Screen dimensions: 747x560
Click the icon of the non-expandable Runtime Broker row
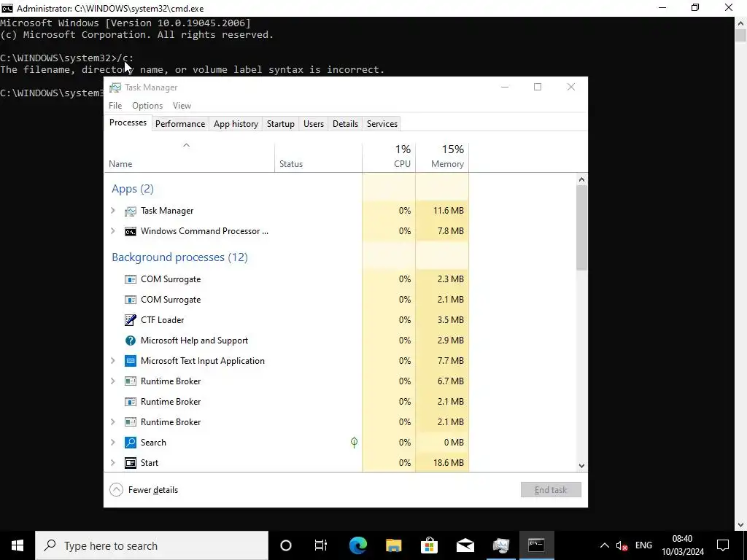coord(130,402)
